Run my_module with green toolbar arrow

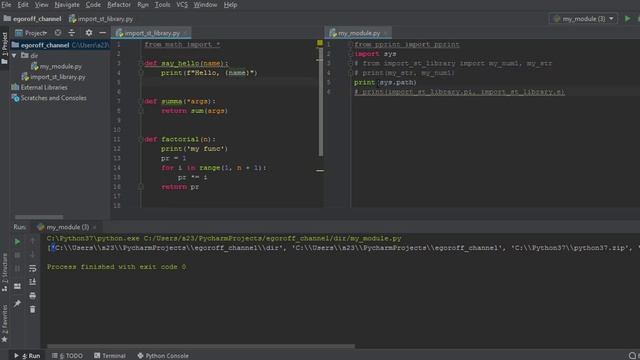[627, 19]
